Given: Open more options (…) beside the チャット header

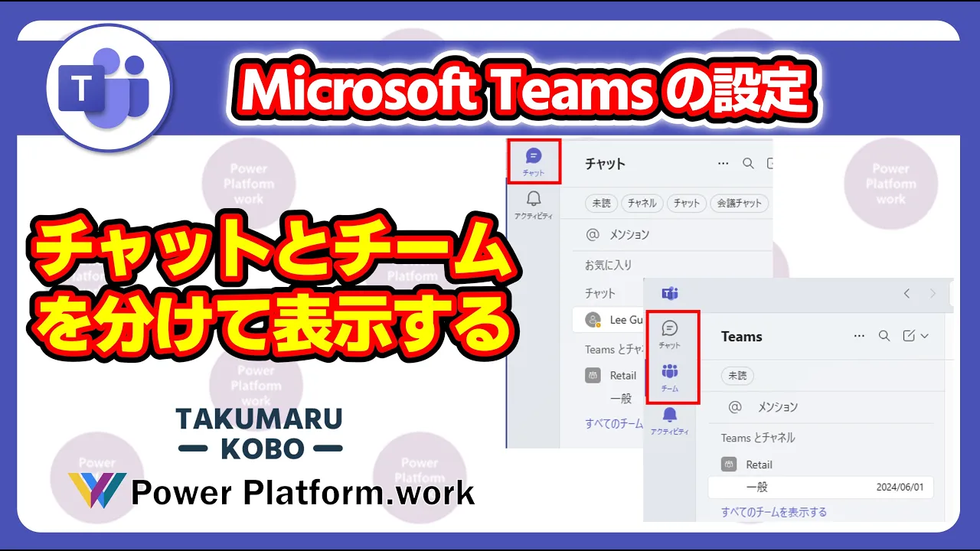Looking at the screenshot, I should (x=723, y=163).
